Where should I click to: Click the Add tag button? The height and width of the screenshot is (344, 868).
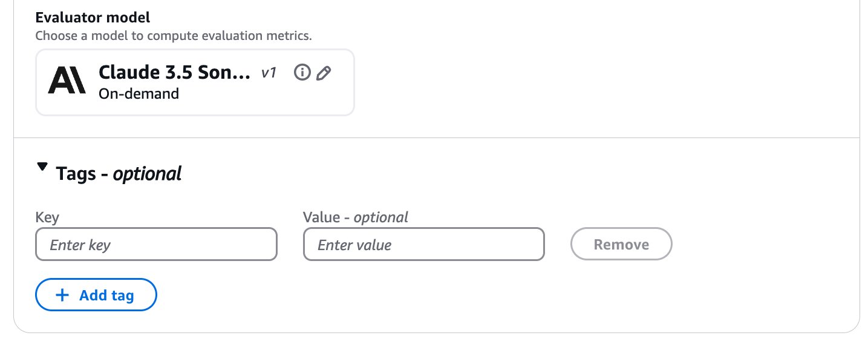tap(96, 295)
